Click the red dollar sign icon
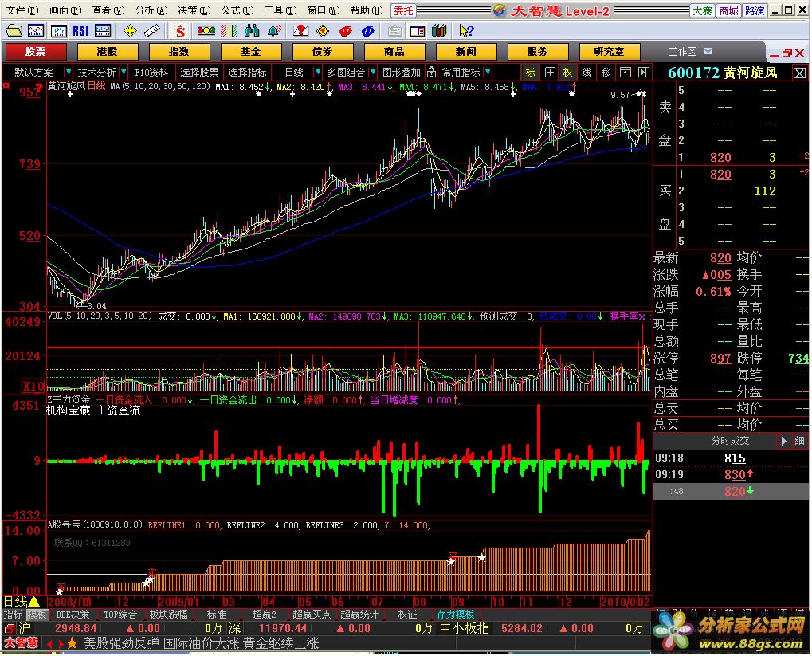The image size is (812, 656). (x=180, y=31)
